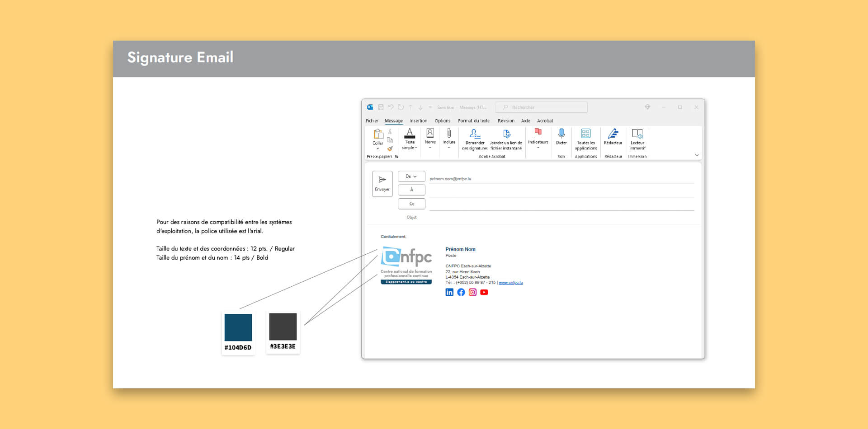Switch to the Révision tab
This screenshot has height=429, width=868.
pos(506,121)
